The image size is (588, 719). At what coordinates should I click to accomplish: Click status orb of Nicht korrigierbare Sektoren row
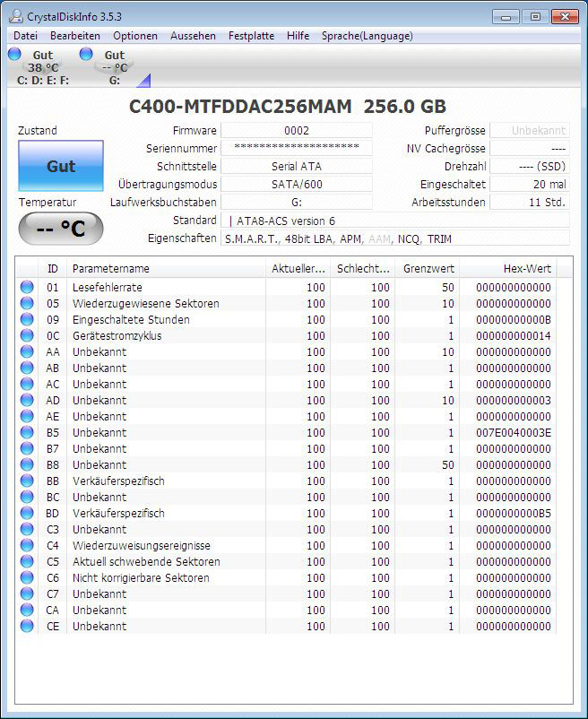pos(27,577)
